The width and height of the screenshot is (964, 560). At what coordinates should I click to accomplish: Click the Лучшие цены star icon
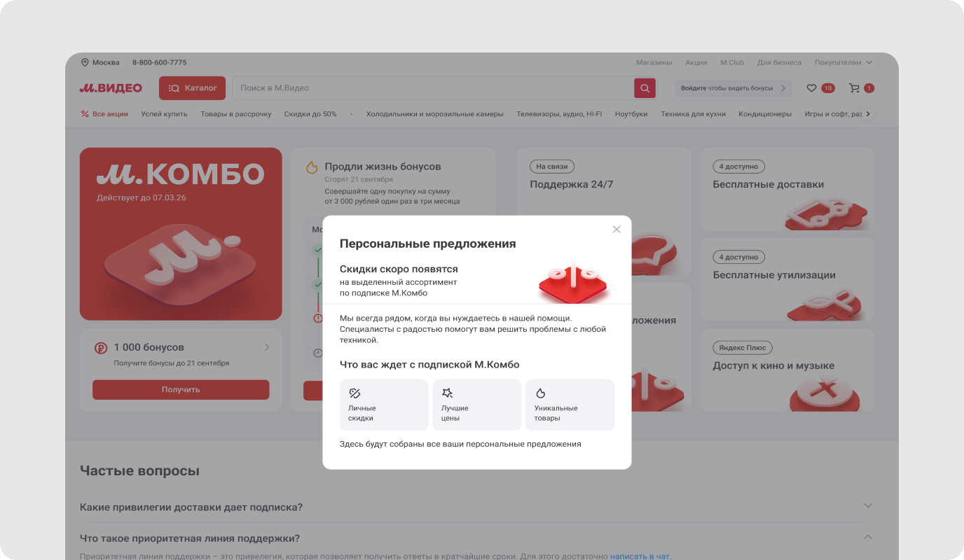pyautogui.click(x=448, y=393)
